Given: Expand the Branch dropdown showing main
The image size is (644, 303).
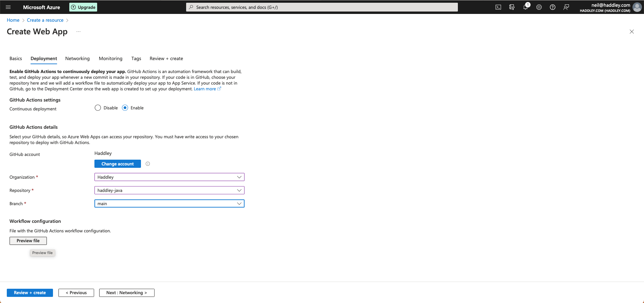Looking at the screenshot, I should coord(169,203).
